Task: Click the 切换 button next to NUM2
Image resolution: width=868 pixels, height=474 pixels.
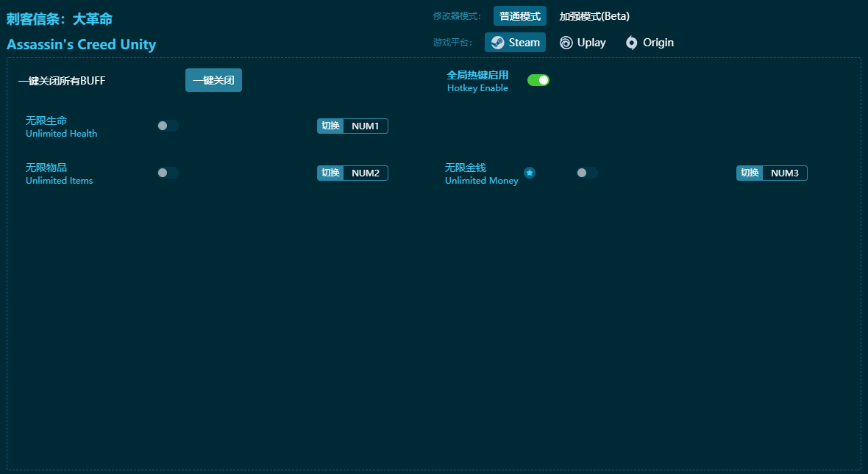Action: click(x=330, y=173)
